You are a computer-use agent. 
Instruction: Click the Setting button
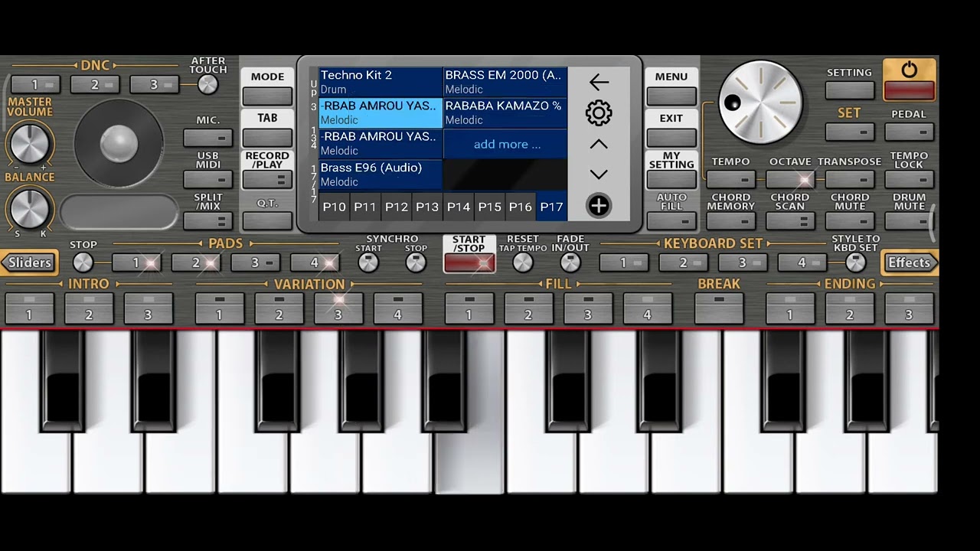[850, 90]
